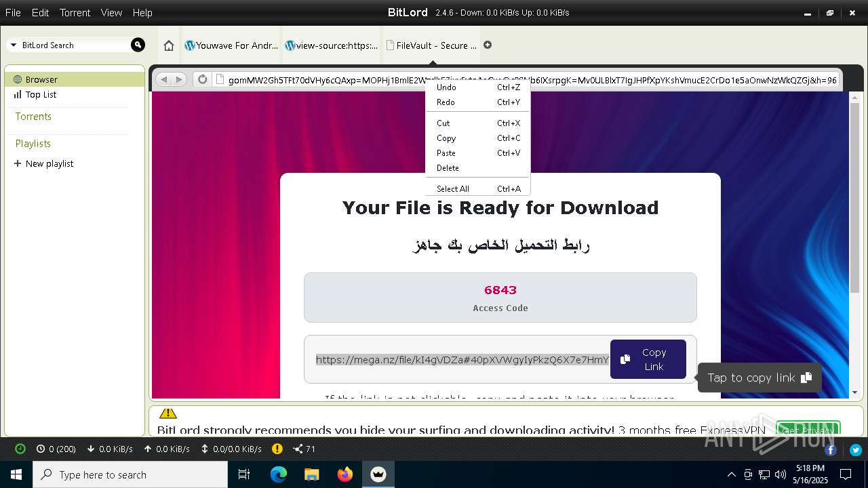The image size is (868, 488).
Task: Click the browser back arrow
Action: pyautogui.click(x=163, y=79)
